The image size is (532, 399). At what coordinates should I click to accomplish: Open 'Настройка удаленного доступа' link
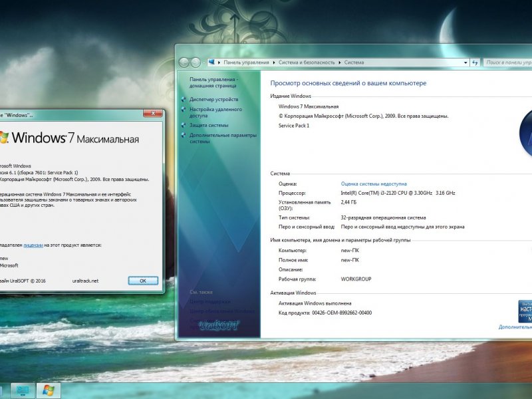point(215,112)
